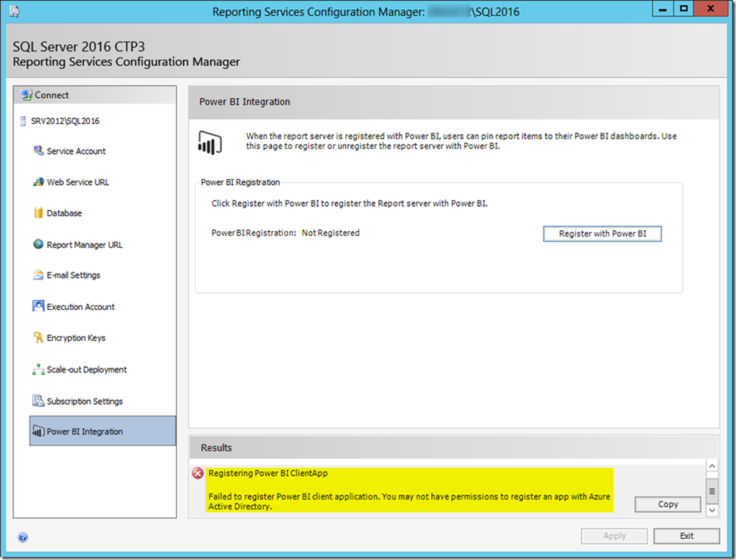Click the Results scrollbar down arrow
This screenshot has height=560, width=736.
point(712,510)
